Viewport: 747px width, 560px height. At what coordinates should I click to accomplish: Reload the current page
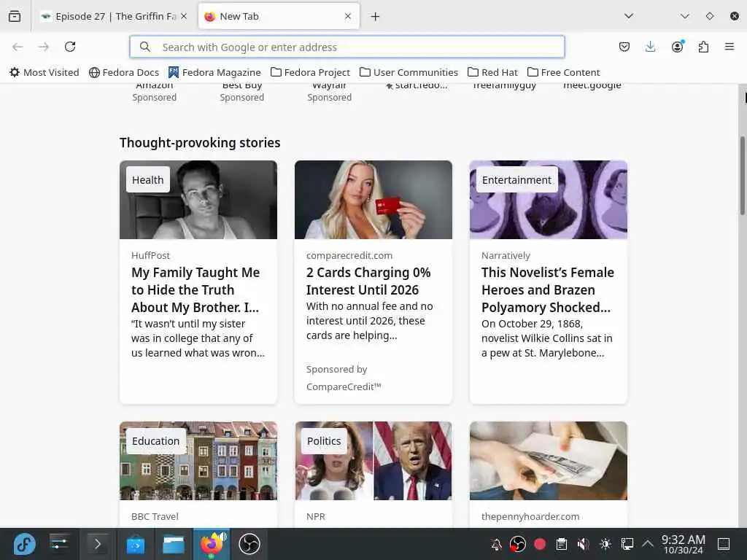(70, 47)
